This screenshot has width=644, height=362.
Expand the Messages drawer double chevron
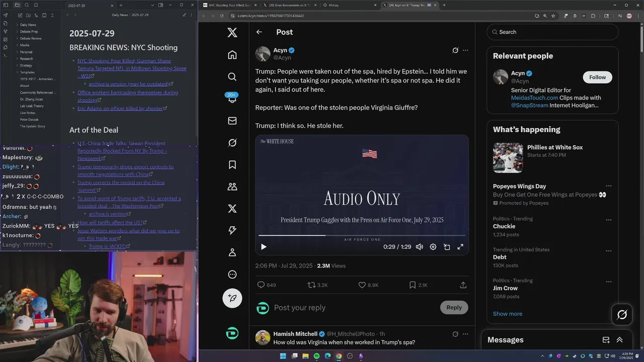click(620, 340)
